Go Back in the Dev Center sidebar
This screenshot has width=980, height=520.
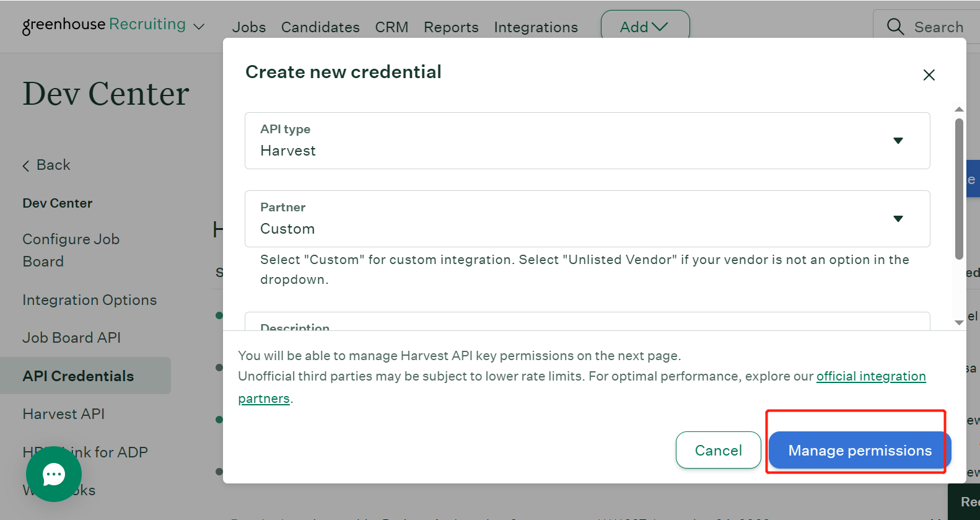46,165
